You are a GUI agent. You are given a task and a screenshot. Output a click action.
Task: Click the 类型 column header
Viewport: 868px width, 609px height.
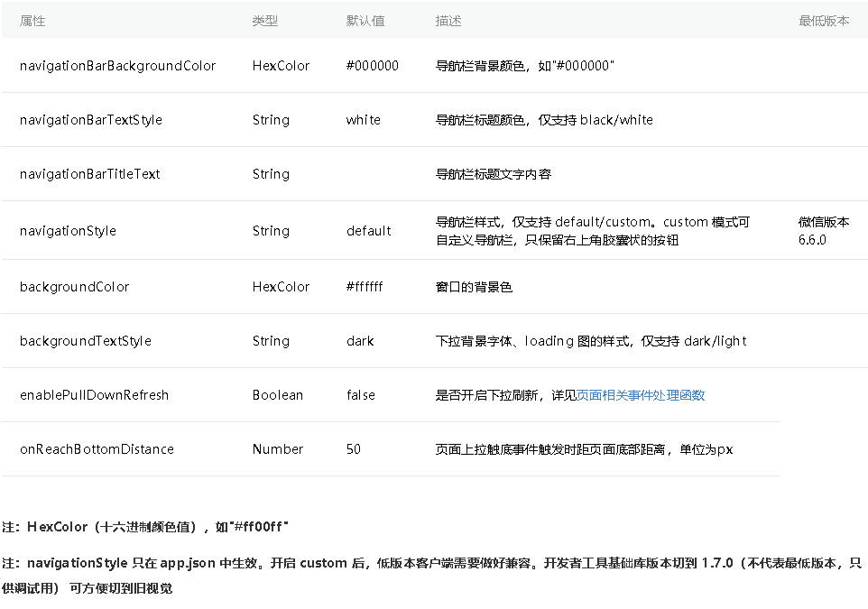265,21
